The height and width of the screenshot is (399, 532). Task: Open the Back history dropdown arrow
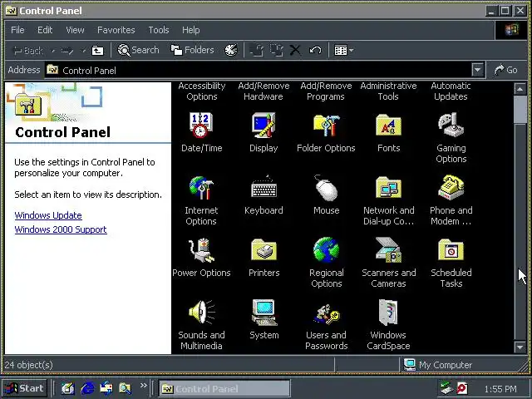(53, 51)
